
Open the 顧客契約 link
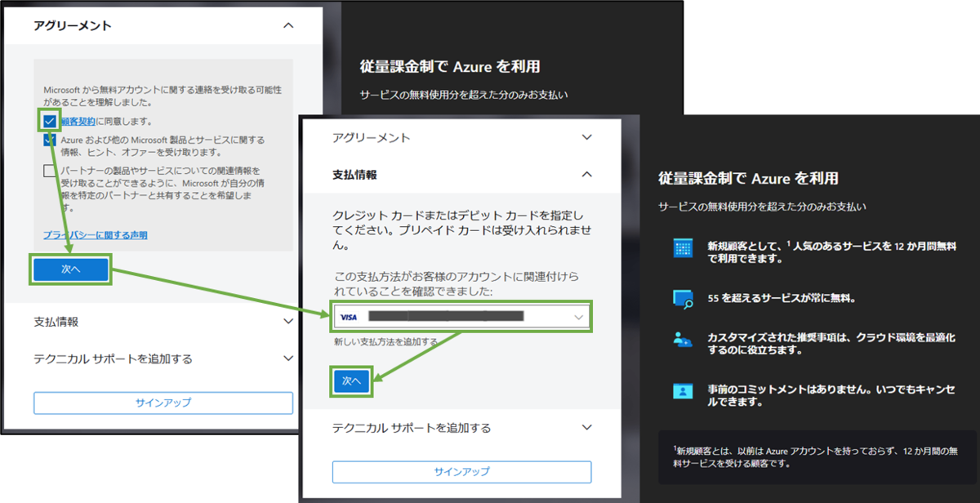(x=78, y=121)
